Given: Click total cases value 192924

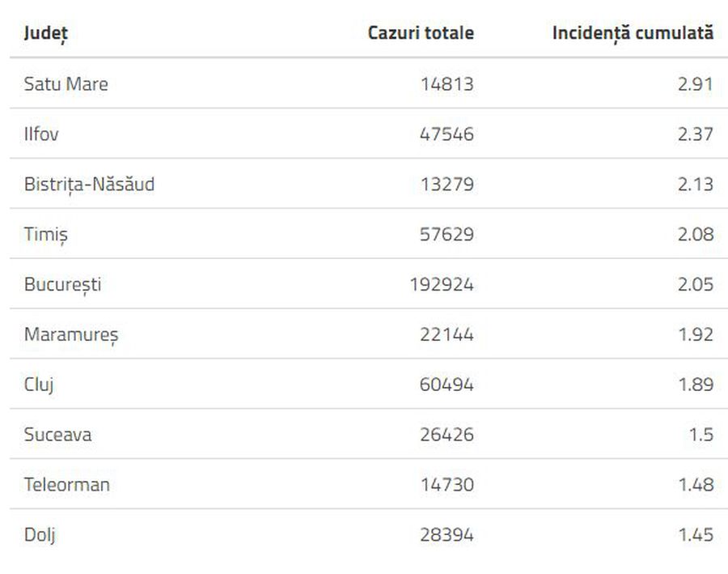Looking at the screenshot, I should 442,284.
